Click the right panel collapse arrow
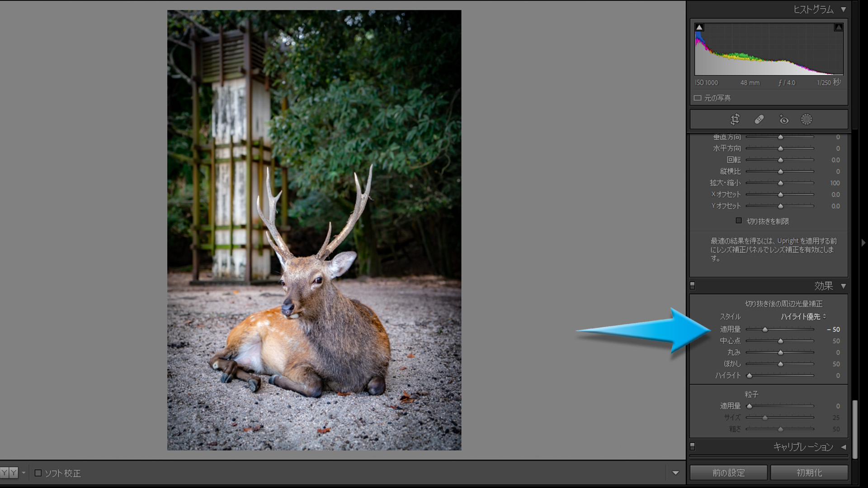Image resolution: width=868 pixels, height=488 pixels. [x=863, y=243]
